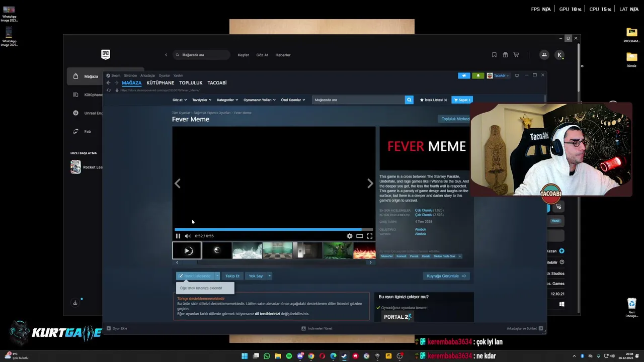Select the checkered floor room thumbnail
Viewport: 644px width, 362px height.
tap(277, 250)
